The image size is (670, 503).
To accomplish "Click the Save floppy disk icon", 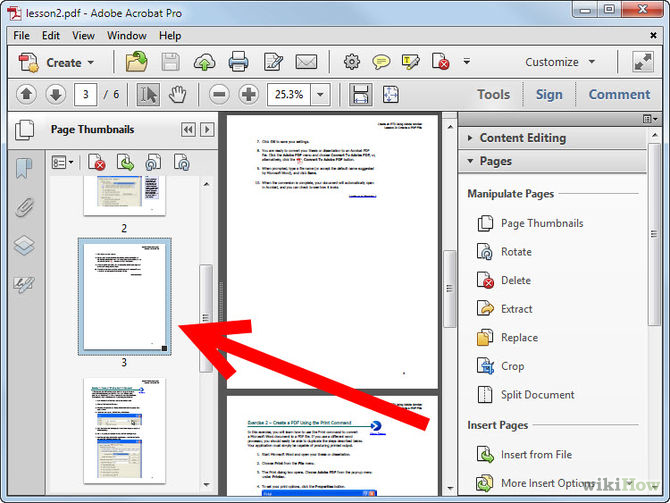I will coord(170,62).
